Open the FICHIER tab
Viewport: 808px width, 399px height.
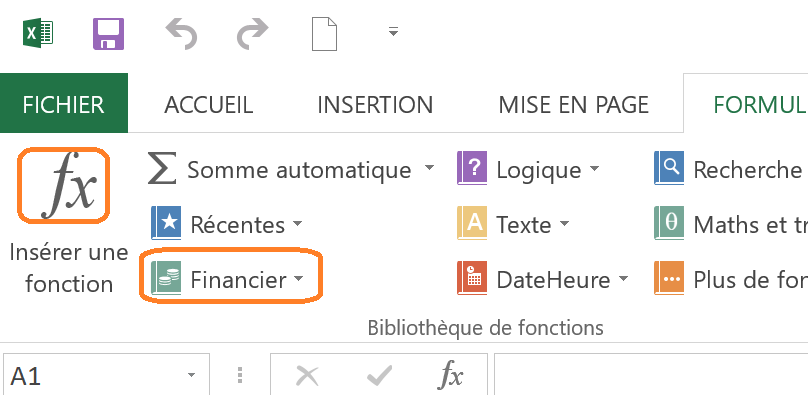pos(64,104)
